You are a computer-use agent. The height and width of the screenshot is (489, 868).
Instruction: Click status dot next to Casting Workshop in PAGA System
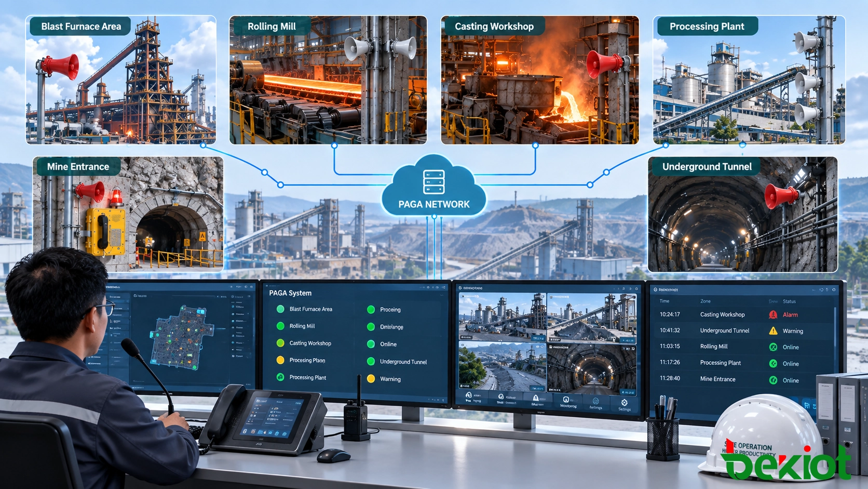[x=280, y=343]
